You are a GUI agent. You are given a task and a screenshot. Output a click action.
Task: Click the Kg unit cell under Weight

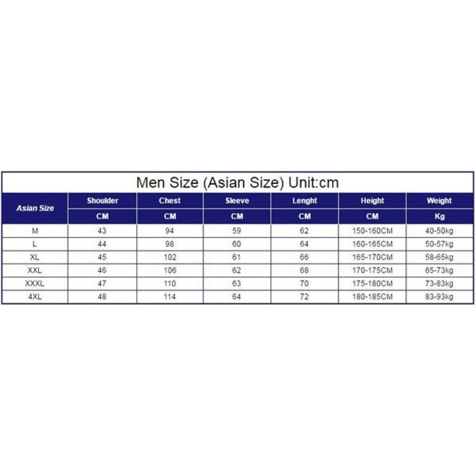point(439,216)
